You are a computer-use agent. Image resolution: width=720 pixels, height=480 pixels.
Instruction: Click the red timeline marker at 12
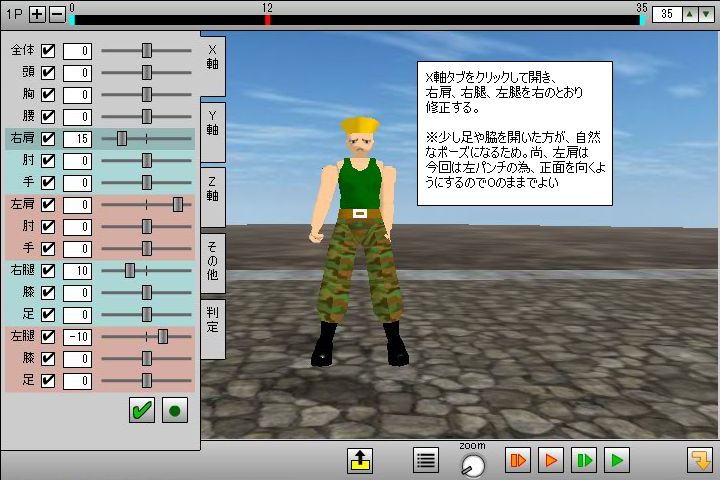point(267,20)
